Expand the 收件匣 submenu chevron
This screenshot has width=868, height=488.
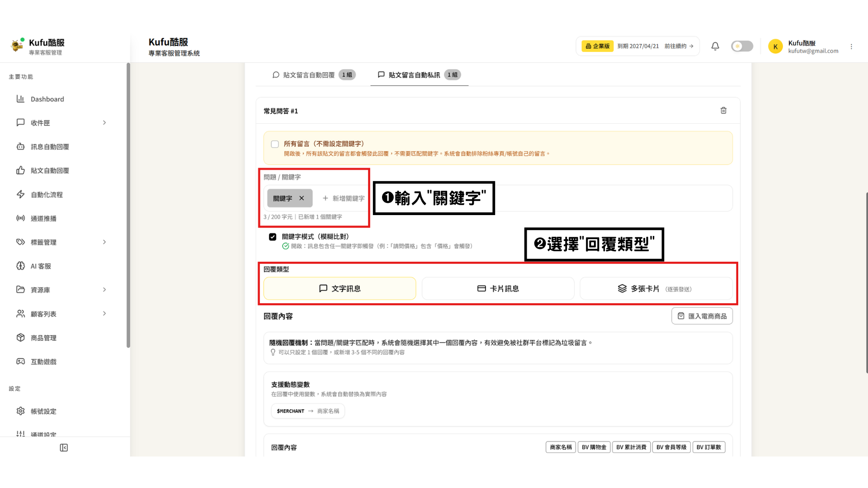[x=104, y=122]
